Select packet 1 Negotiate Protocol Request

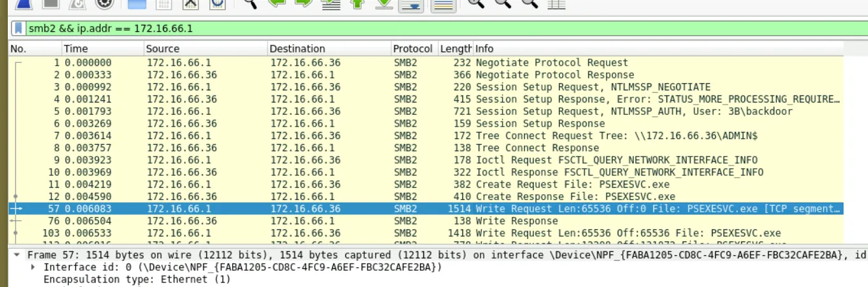click(426, 63)
